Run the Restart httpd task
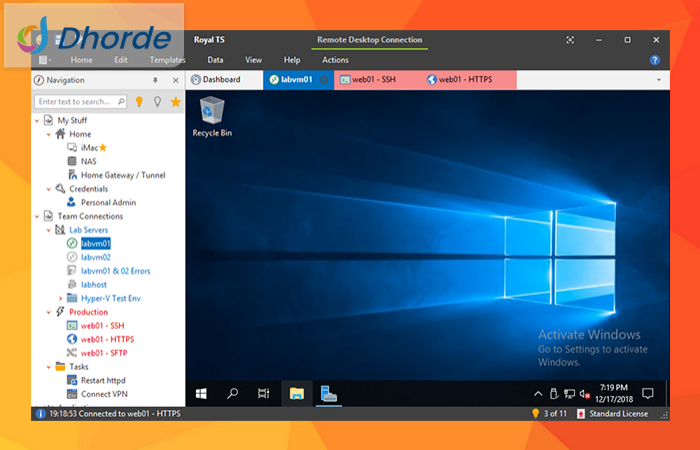This screenshot has height=450, width=700. coord(102,381)
